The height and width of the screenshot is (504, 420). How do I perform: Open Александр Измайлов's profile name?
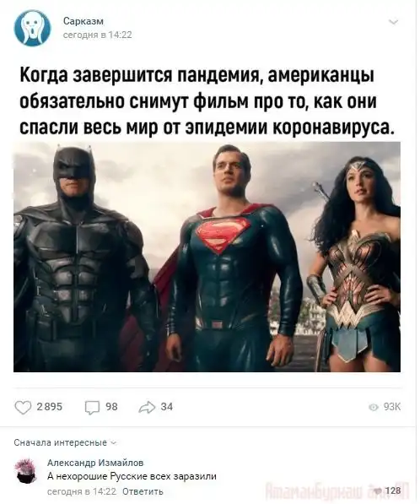[95, 463]
